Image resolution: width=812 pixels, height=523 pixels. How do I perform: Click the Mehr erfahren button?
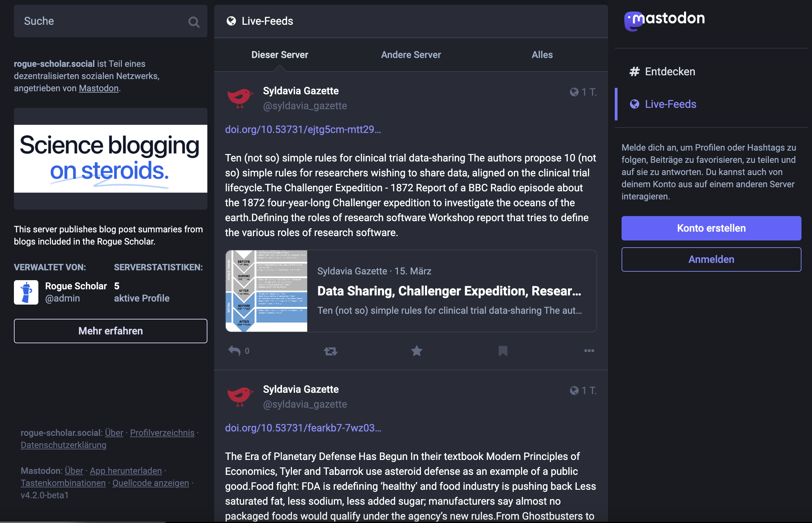(x=110, y=331)
